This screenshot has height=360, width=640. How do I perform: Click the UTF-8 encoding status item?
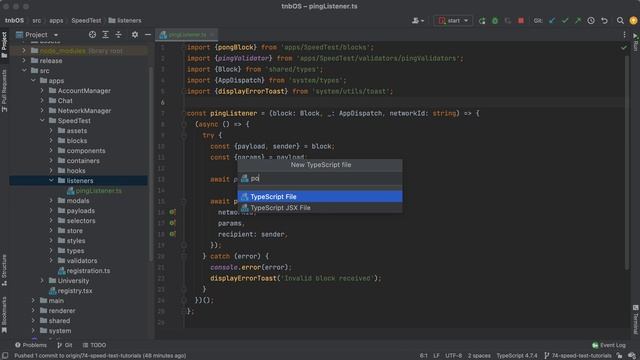coord(453,356)
